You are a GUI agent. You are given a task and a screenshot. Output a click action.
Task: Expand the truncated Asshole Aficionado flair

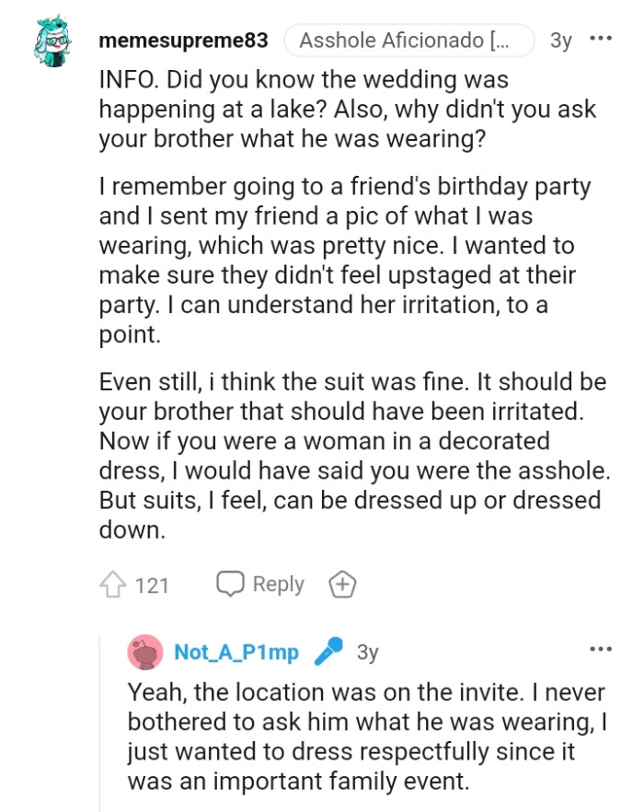point(408,40)
